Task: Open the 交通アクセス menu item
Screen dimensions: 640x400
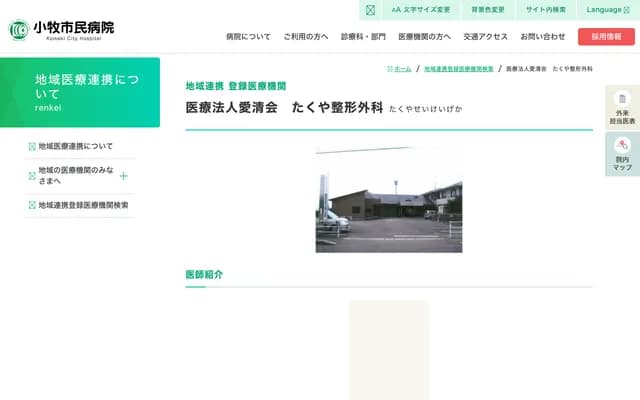Action: click(x=486, y=37)
